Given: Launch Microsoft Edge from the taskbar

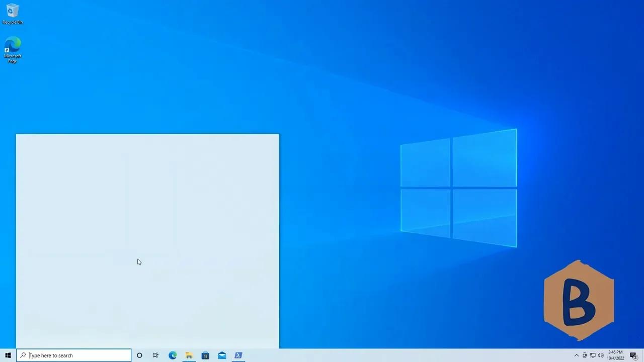Looking at the screenshot, I should tap(172, 355).
